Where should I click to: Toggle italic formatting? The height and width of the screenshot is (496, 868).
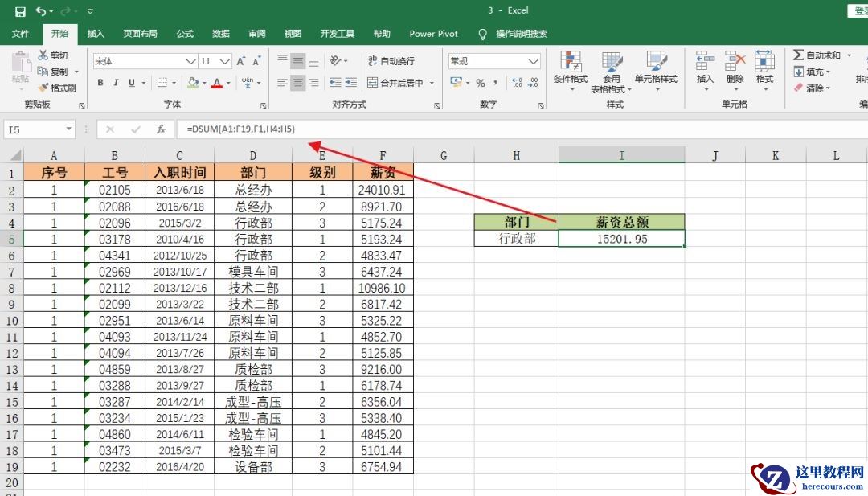(x=116, y=83)
